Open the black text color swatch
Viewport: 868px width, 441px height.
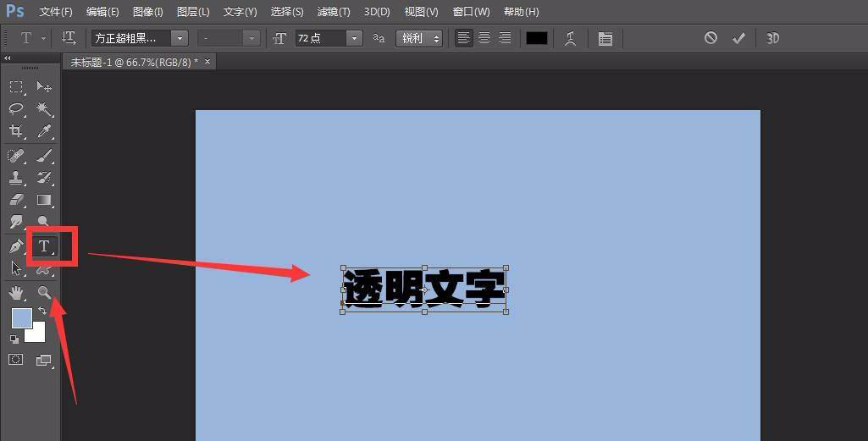coord(536,38)
